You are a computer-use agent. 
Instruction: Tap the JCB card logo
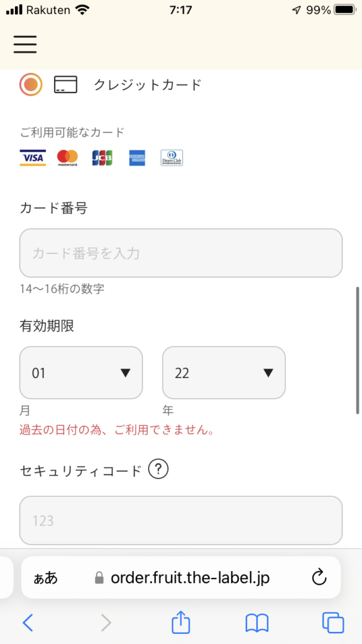[102, 158]
